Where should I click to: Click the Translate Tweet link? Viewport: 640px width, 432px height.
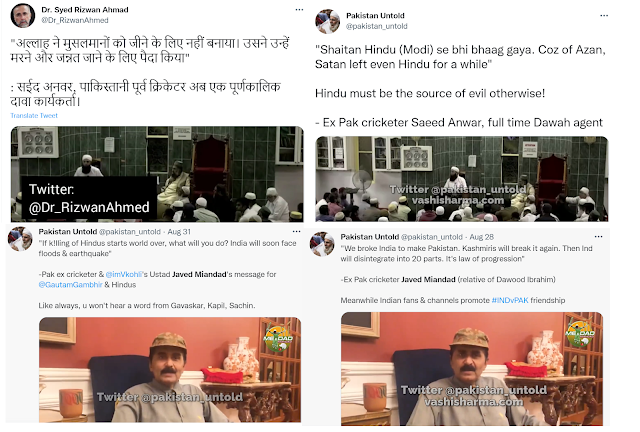point(34,116)
